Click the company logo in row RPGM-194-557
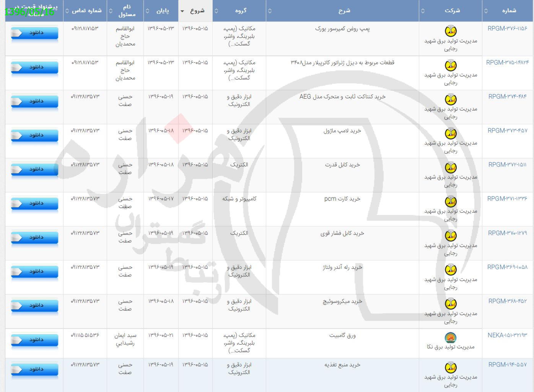534x392 pixels. coord(451,367)
